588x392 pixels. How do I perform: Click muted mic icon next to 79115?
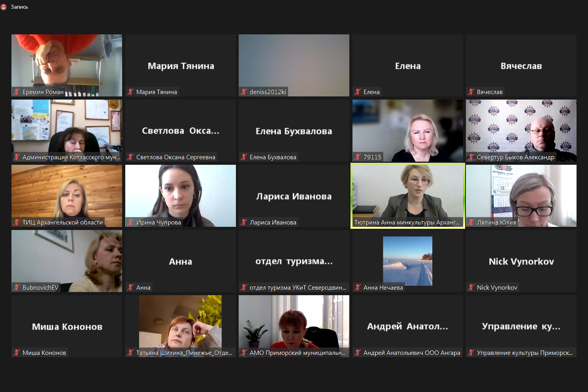tap(358, 157)
